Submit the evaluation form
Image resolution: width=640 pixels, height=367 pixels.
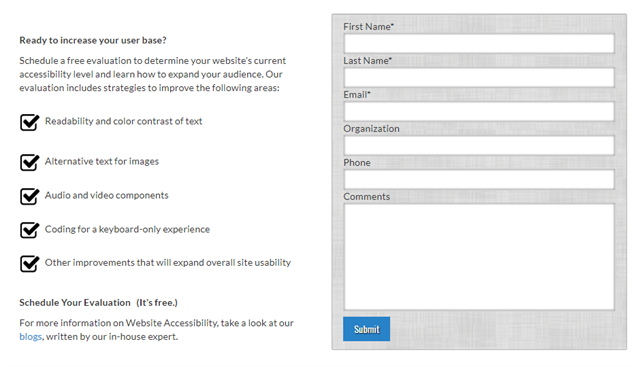[367, 329]
